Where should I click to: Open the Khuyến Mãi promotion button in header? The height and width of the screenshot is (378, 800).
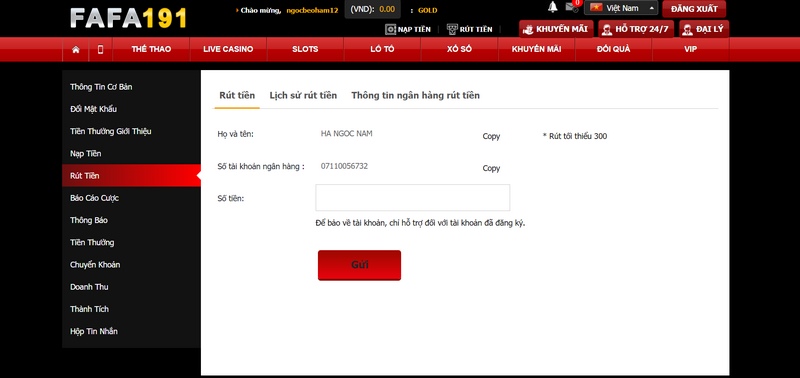556,29
